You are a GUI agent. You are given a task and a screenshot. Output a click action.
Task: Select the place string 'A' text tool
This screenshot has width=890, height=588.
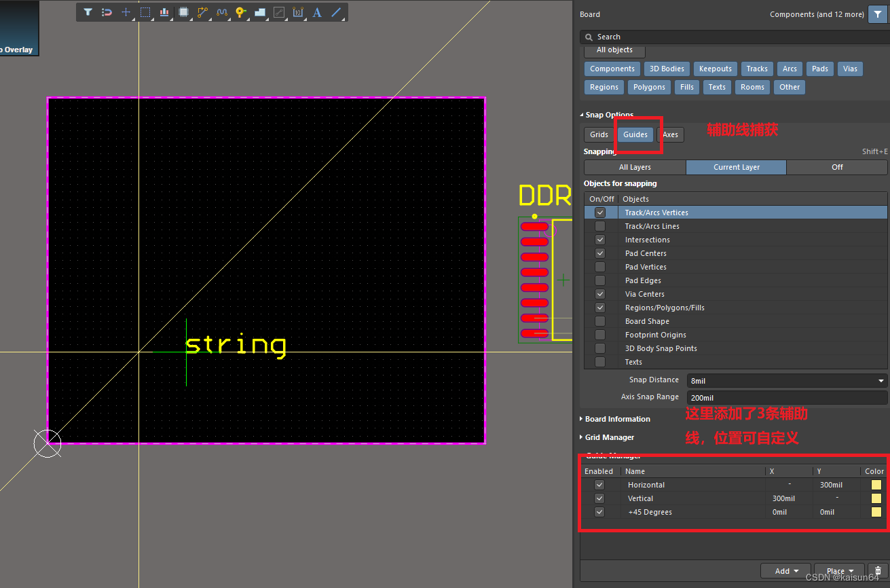coord(317,12)
